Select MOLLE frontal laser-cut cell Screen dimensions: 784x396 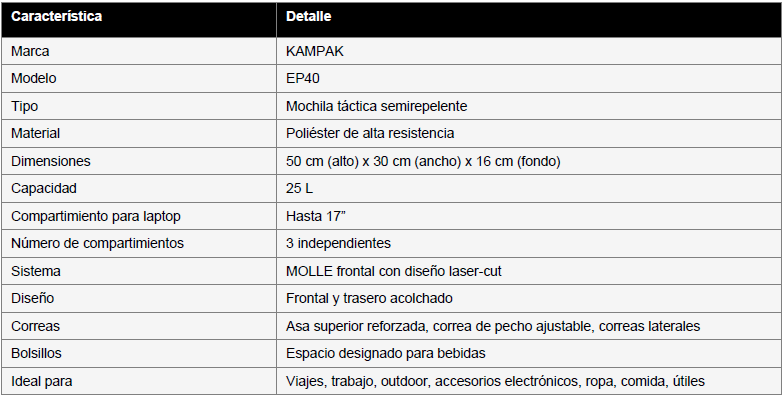coord(528,271)
